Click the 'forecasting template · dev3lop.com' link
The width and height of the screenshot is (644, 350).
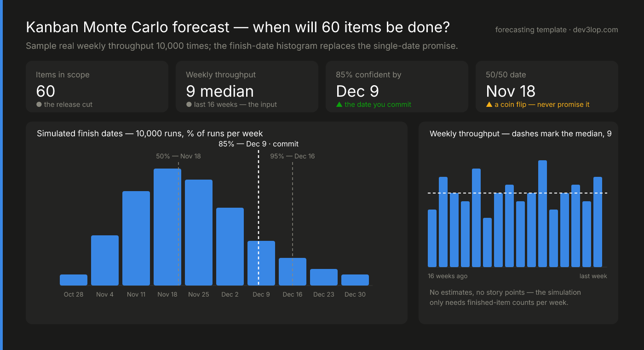point(557,29)
